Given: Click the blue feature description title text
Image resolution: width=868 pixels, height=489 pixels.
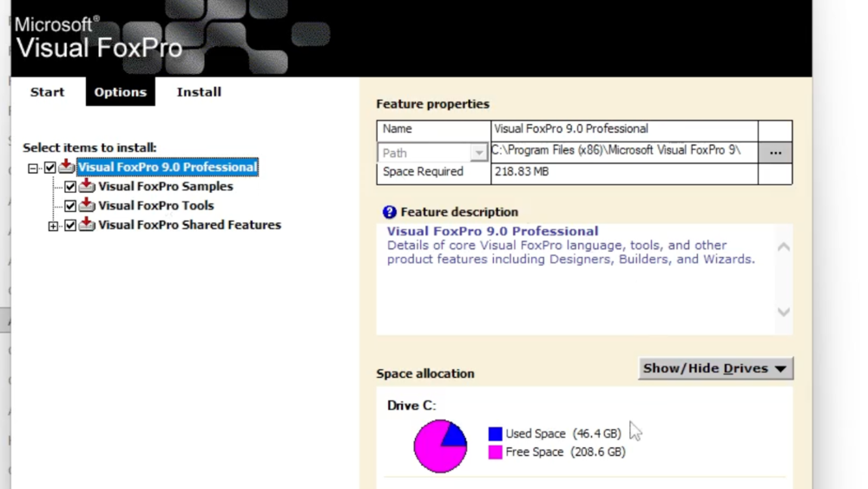Looking at the screenshot, I should [492, 231].
